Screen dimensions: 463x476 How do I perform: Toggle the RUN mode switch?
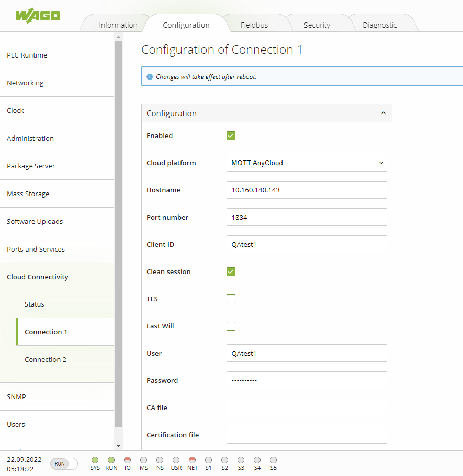coord(64,463)
